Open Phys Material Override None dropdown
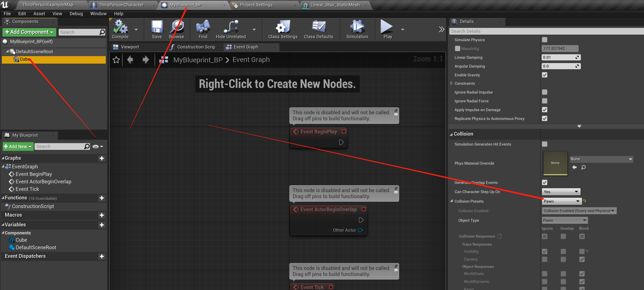Screen dimensions: 644x290 click(x=601, y=159)
